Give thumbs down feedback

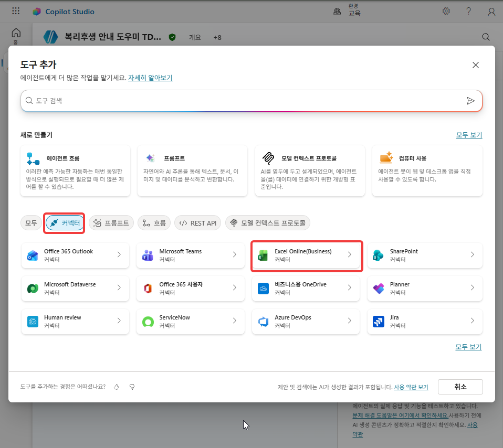[132, 387]
